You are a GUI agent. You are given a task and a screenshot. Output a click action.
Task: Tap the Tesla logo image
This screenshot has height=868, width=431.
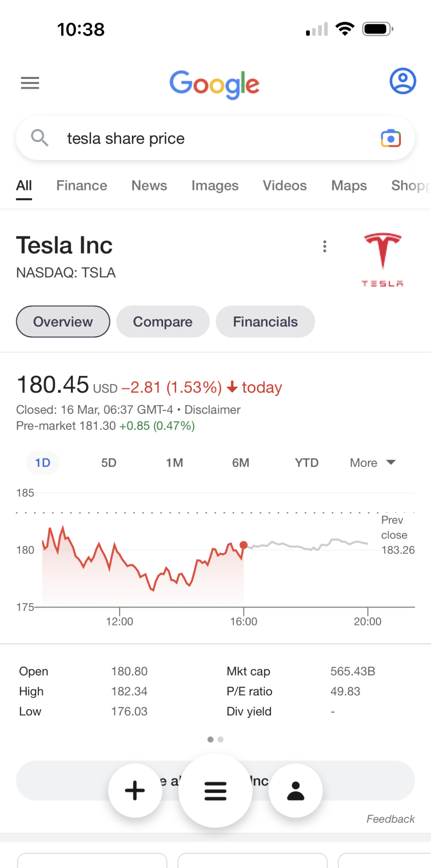click(x=383, y=260)
